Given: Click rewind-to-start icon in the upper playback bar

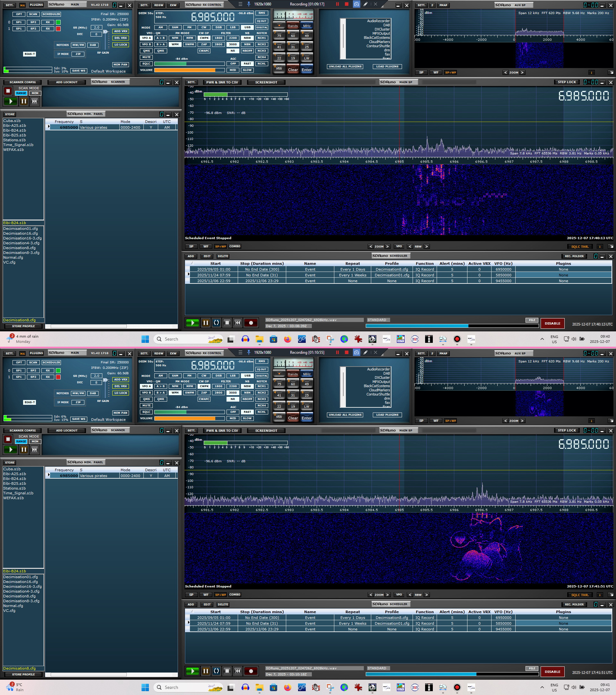Looking at the screenshot, I should click(238, 323).
